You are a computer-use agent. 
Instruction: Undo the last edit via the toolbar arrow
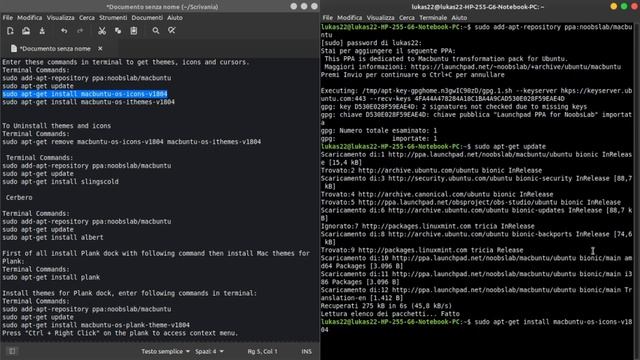pos(64,31)
